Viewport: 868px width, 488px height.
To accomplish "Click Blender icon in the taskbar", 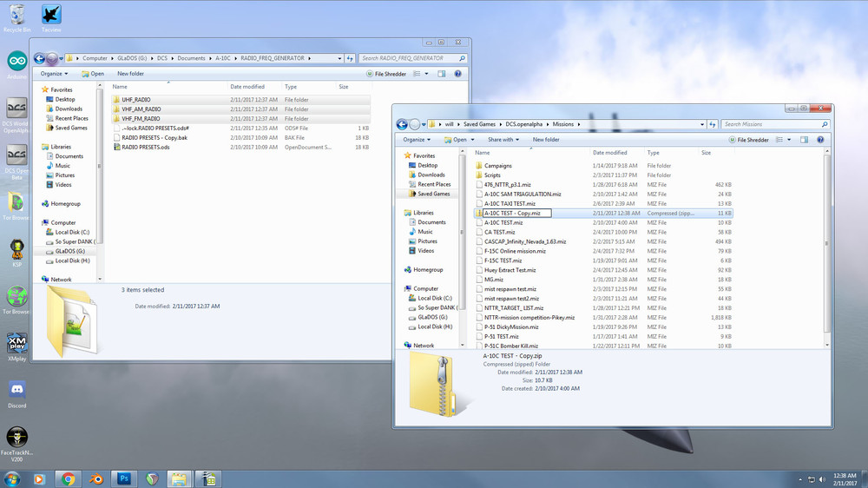I will coord(95,478).
